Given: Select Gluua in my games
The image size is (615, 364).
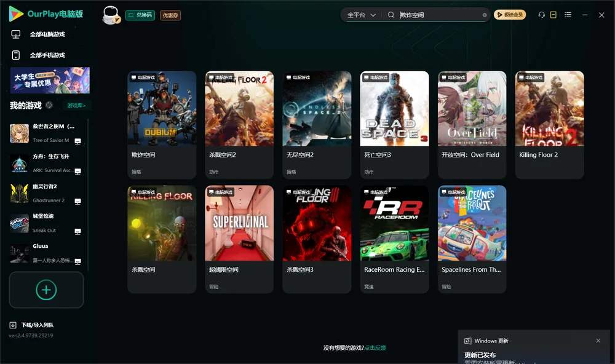Looking at the screenshot, I should coord(46,254).
